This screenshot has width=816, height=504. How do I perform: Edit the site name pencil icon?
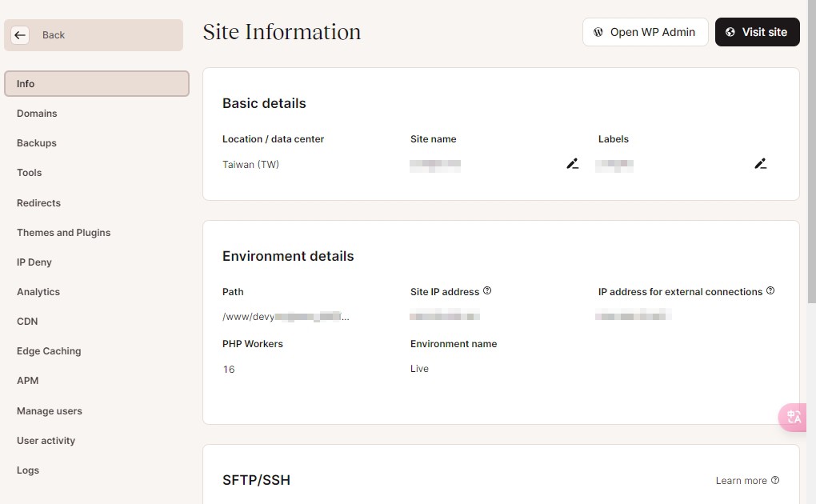tap(573, 163)
